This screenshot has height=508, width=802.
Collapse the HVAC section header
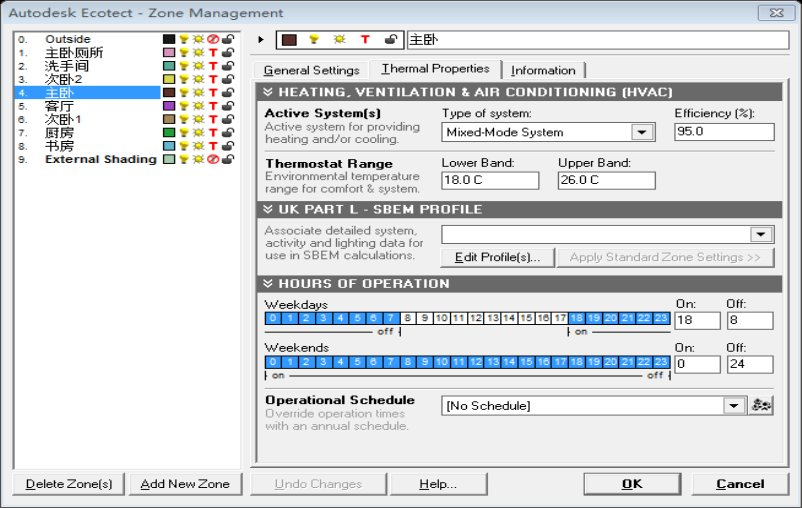click(x=519, y=92)
